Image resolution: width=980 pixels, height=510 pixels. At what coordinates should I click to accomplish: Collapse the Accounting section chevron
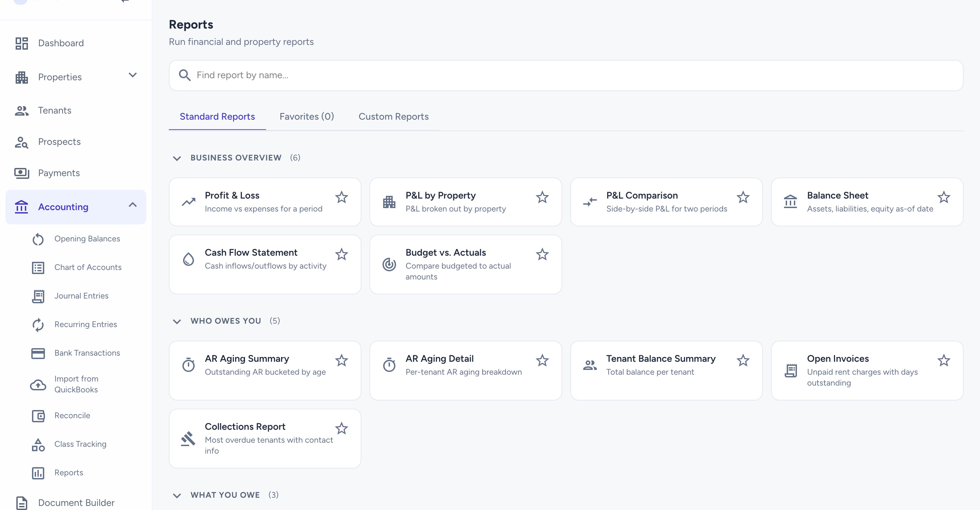(x=133, y=205)
